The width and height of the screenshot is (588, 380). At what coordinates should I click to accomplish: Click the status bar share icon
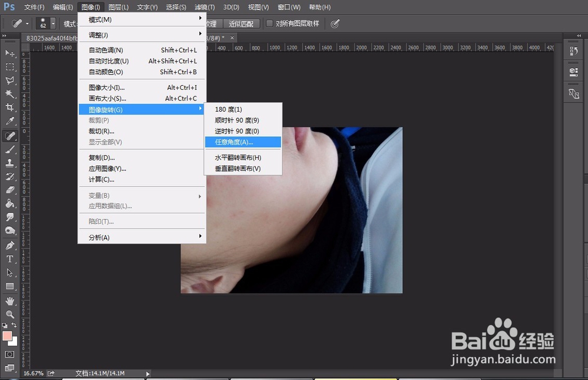coord(51,374)
